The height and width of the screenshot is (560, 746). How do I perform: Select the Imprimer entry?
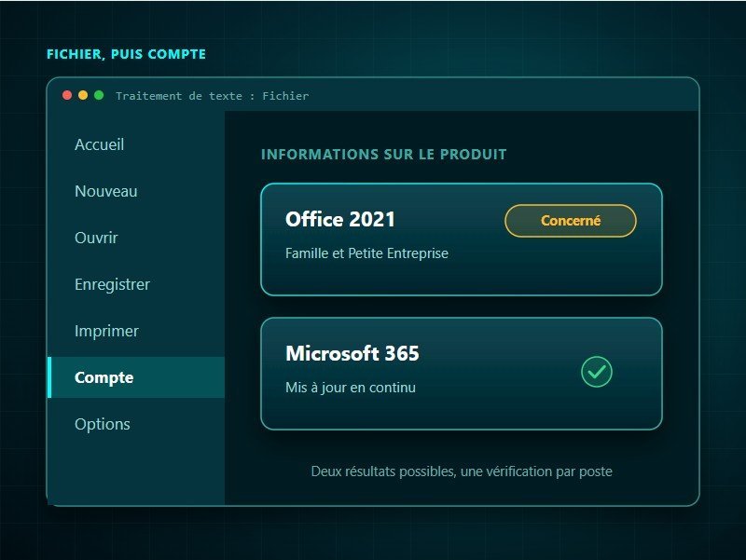[x=136, y=331]
